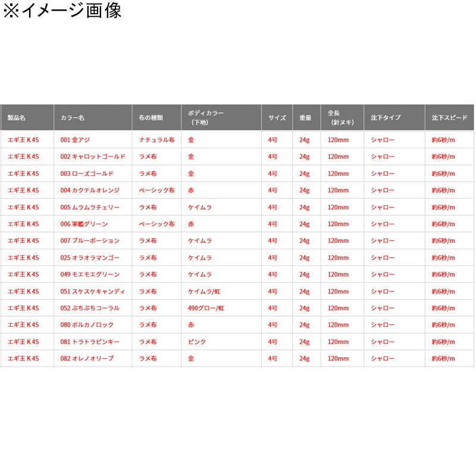Click エギ王 K 4S in the 052 ぶちぶちコーラル row
Image resolution: width=476 pixels, height=476 pixels.
point(23,308)
